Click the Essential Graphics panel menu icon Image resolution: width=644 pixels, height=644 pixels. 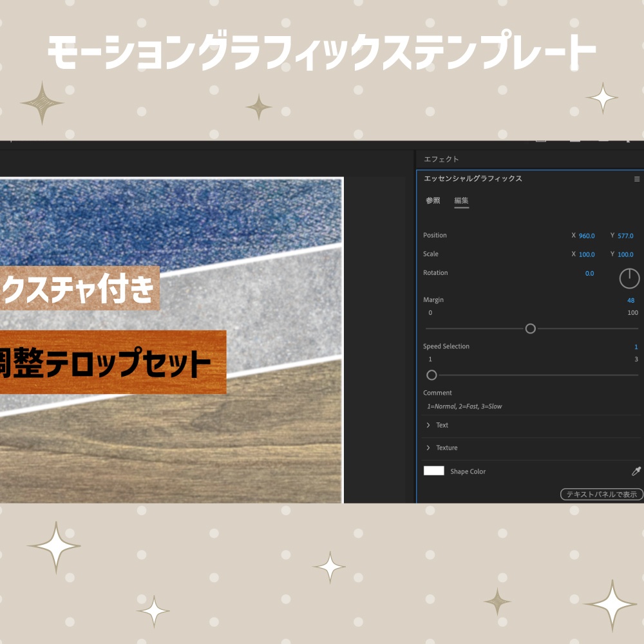pos(637,179)
